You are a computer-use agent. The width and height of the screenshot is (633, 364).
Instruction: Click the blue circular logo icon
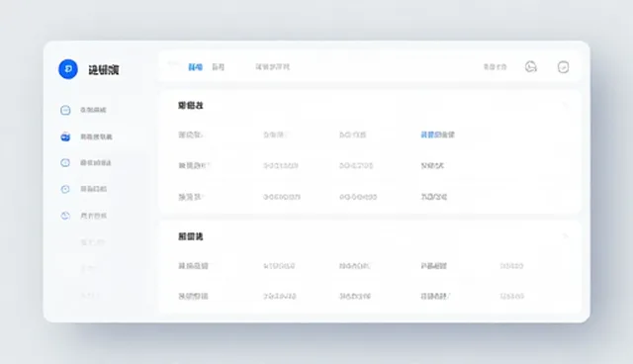point(68,69)
